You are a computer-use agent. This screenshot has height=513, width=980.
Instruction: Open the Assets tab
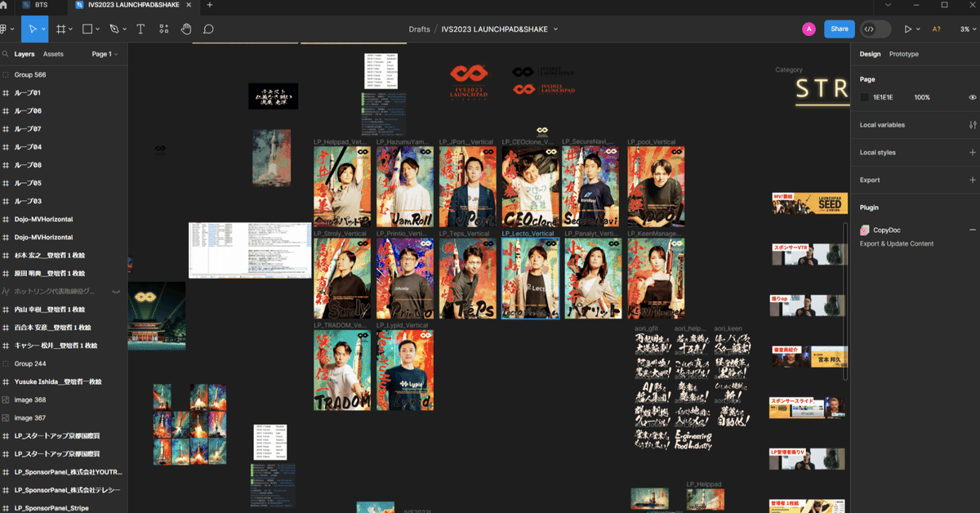coord(53,54)
